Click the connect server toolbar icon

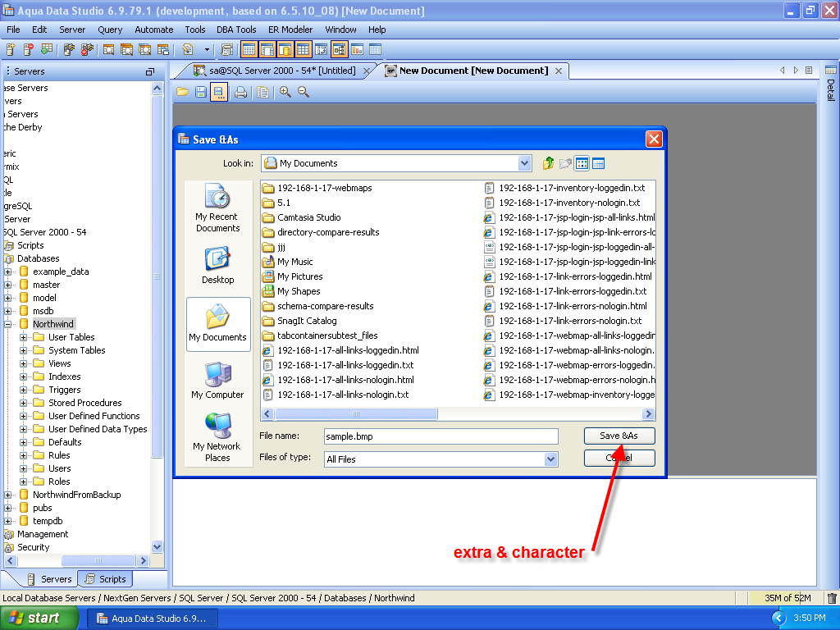[x=69, y=50]
